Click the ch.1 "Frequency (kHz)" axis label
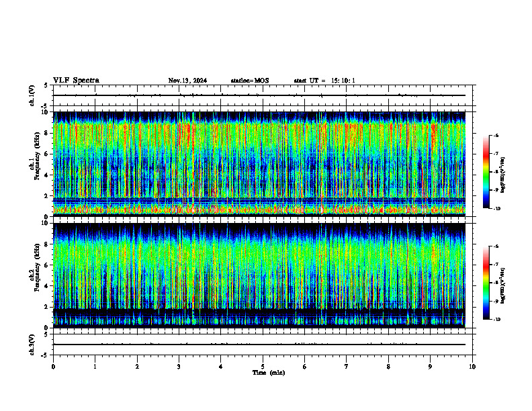This screenshot has height=411, width=532. pos(37,156)
